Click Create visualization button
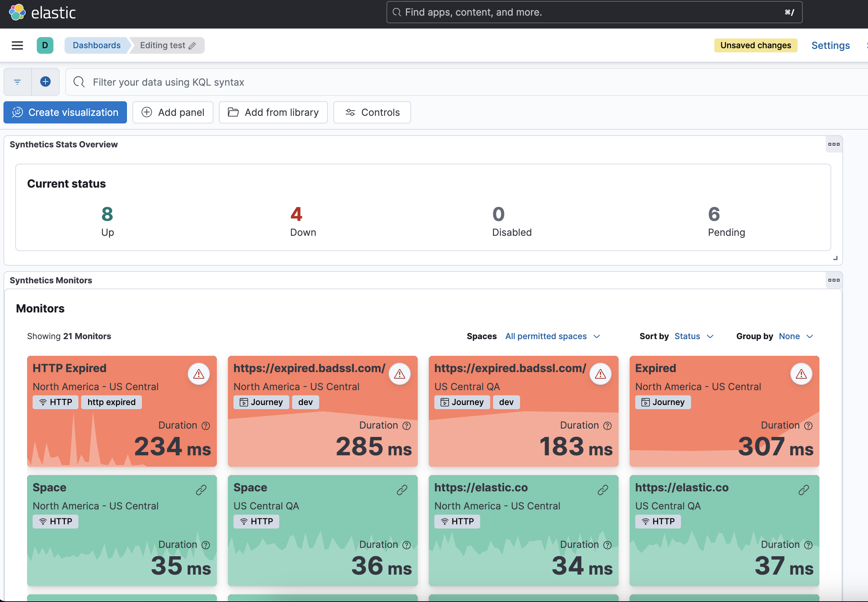Screen dimensions: 868x602 [65, 112]
